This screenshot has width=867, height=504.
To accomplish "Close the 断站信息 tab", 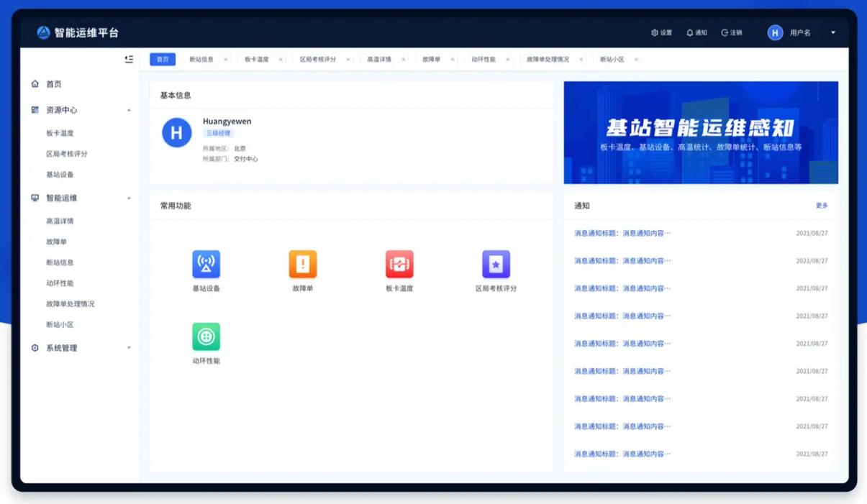I will (x=225, y=60).
